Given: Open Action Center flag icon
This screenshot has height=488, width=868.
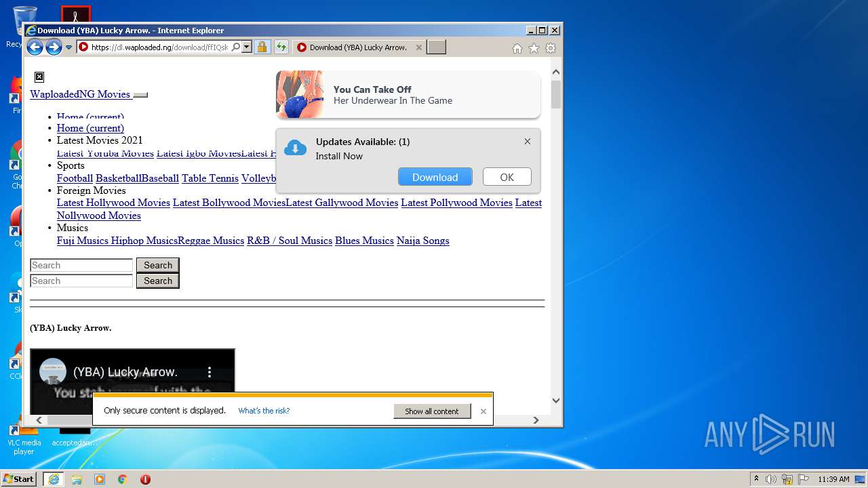Looking at the screenshot, I should click(x=803, y=479).
